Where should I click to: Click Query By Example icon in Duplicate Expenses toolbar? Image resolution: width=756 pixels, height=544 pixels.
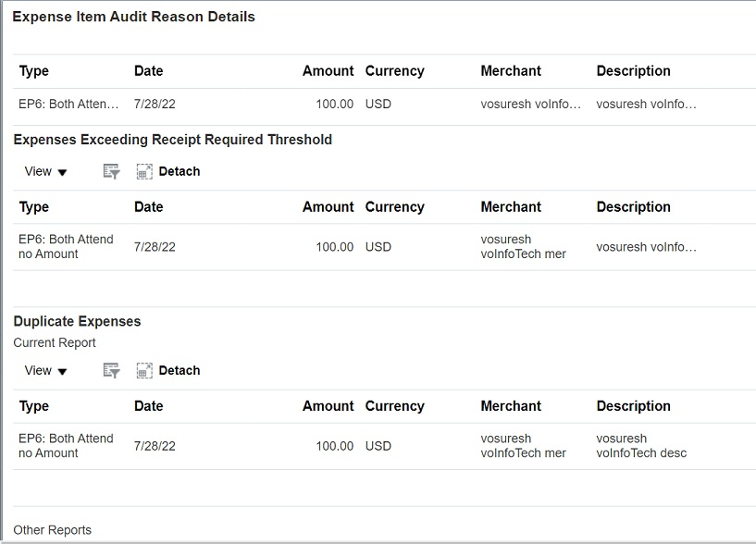[x=111, y=370]
